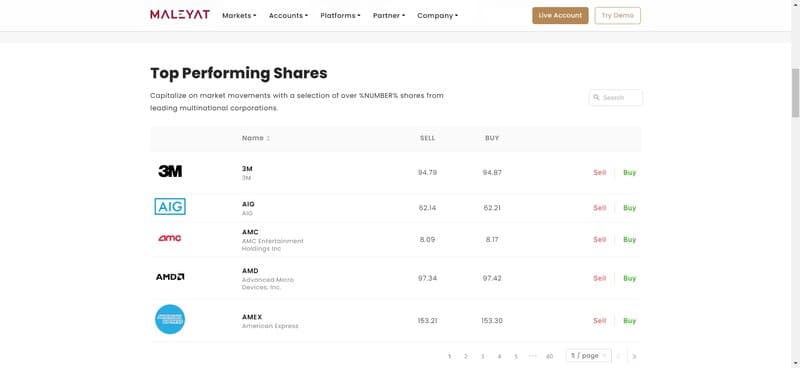Click the Live Account button
Viewport: 800px width, 368px height.
click(x=560, y=15)
